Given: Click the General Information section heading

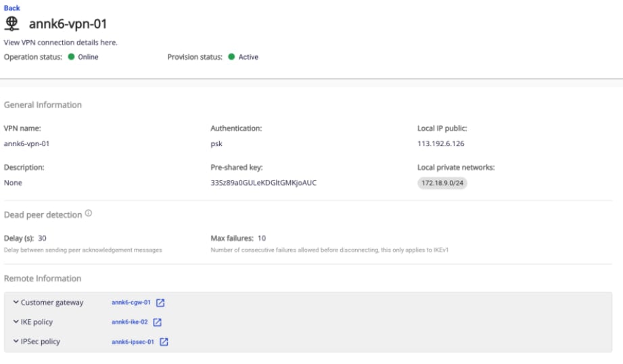Looking at the screenshot, I should (43, 105).
